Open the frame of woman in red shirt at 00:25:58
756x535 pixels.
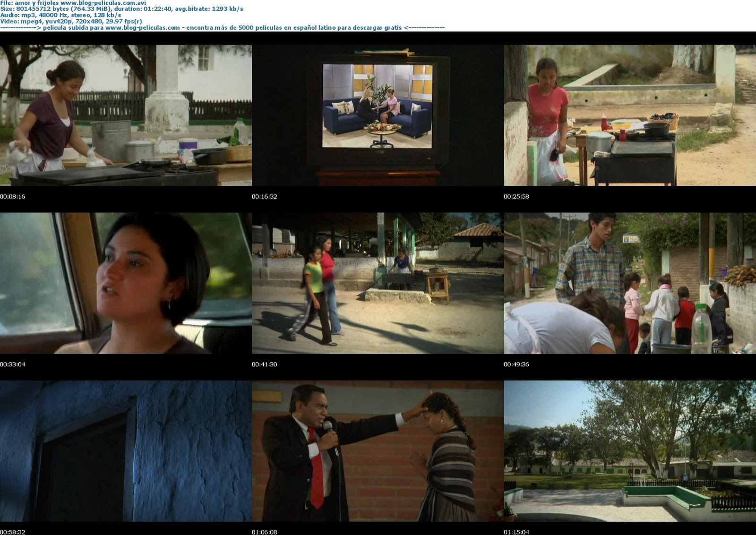point(630,115)
